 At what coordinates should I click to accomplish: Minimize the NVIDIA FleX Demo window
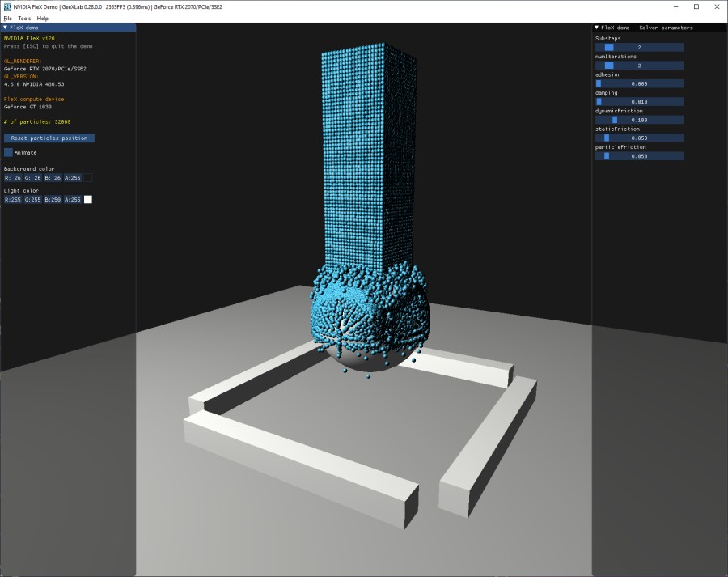(675, 7)
